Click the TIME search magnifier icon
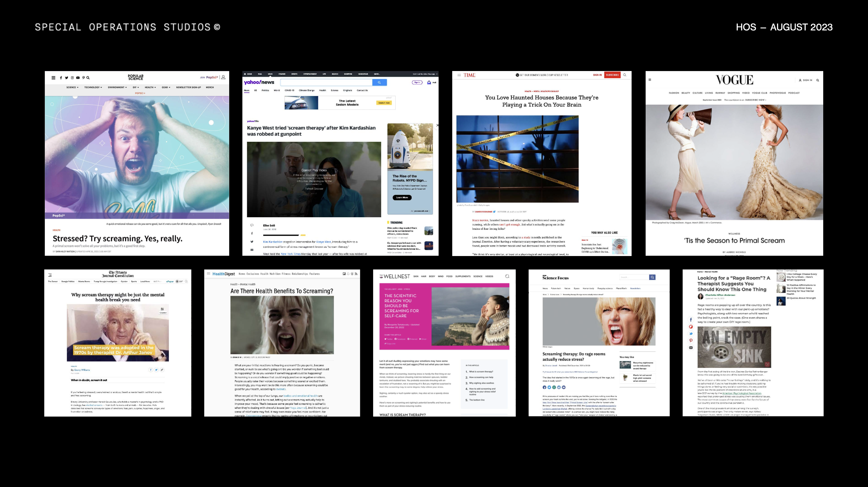This screenshot has height=487, width=868. pos(625,75)
